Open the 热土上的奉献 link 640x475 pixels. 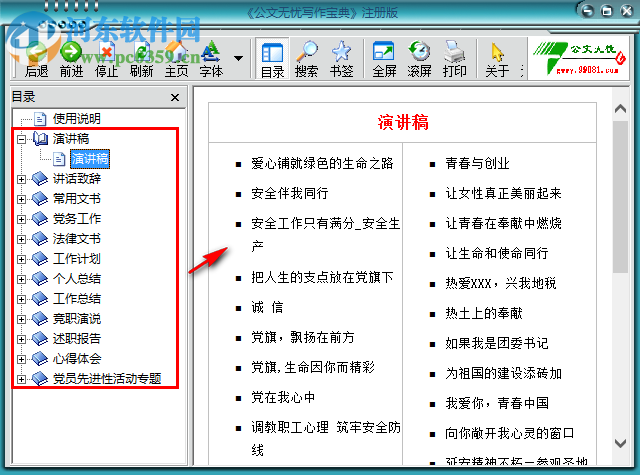point(484,313)
